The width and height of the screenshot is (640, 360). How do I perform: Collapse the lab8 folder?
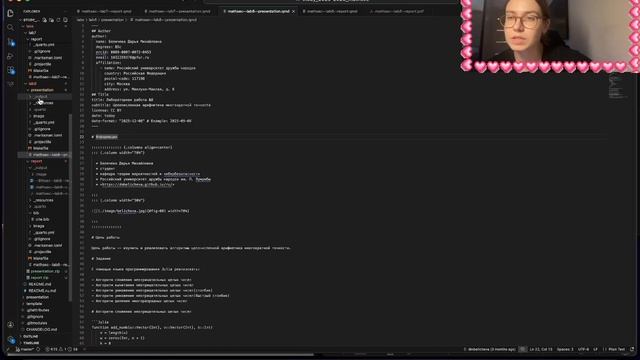[x=32, y=84]
